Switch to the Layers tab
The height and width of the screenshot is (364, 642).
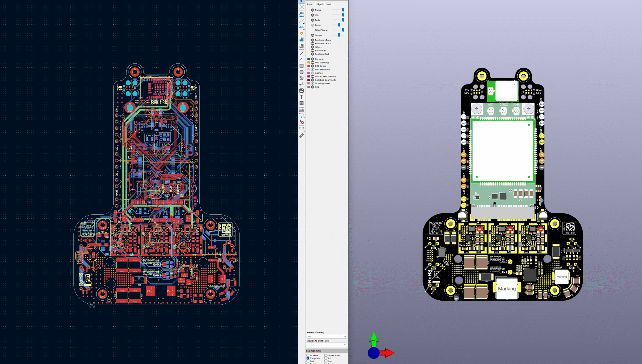310,4
